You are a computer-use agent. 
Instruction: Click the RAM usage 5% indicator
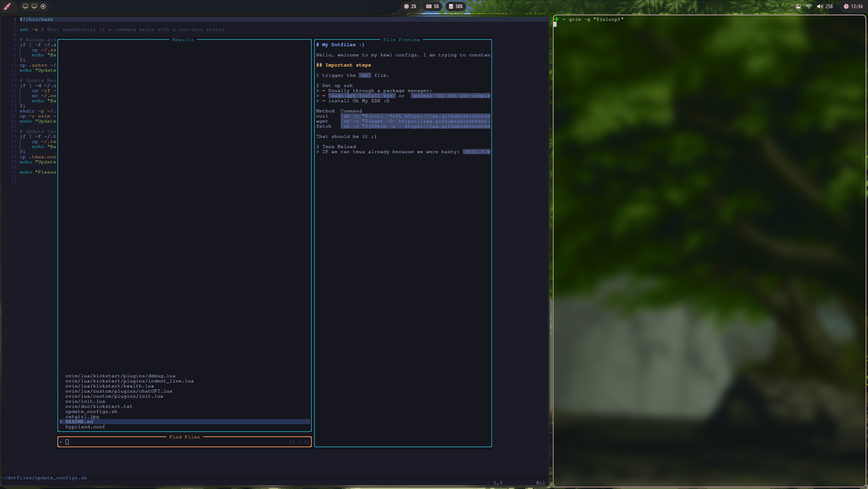(432, 6)
